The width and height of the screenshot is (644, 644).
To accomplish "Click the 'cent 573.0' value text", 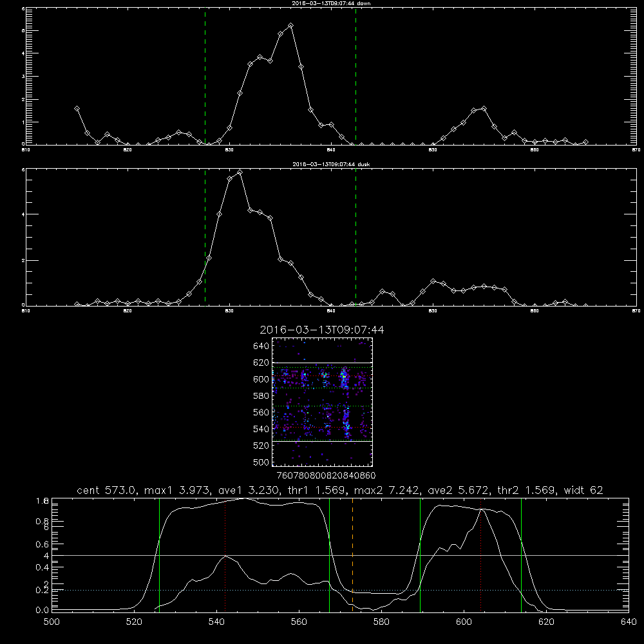I will pos(106,490).
